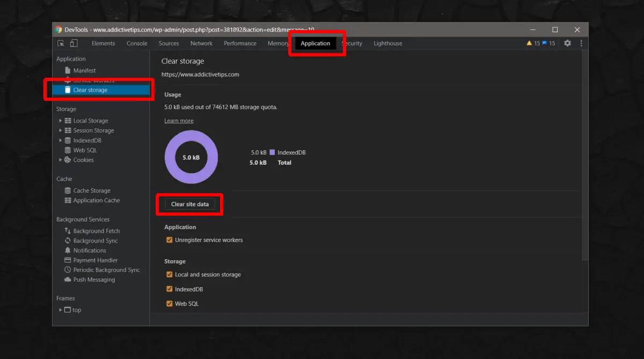Uncheck Unregister service workers checkbox

pos(170,240)
